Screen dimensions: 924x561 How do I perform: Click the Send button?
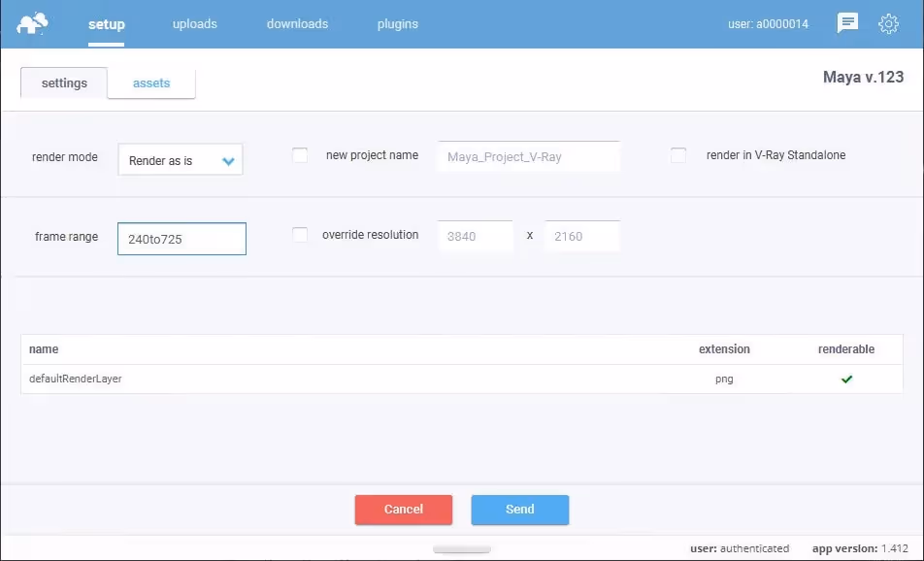(520, 510)
